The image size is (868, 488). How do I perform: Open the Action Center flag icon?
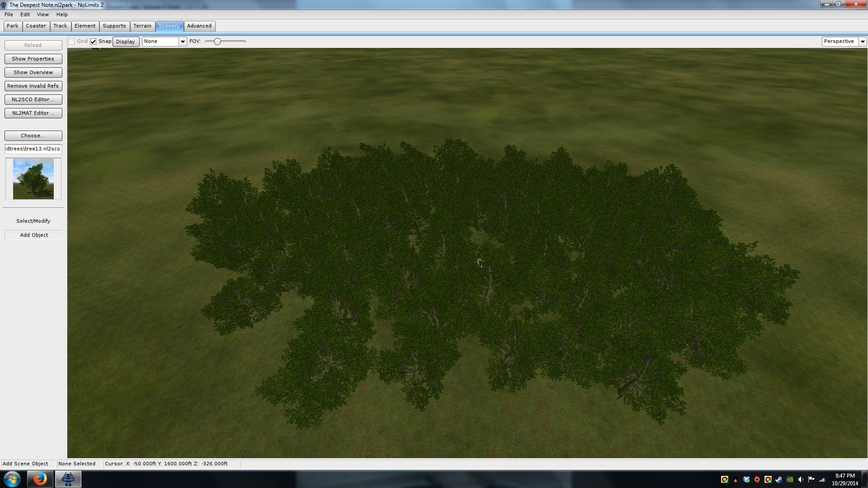click(811, 479)
